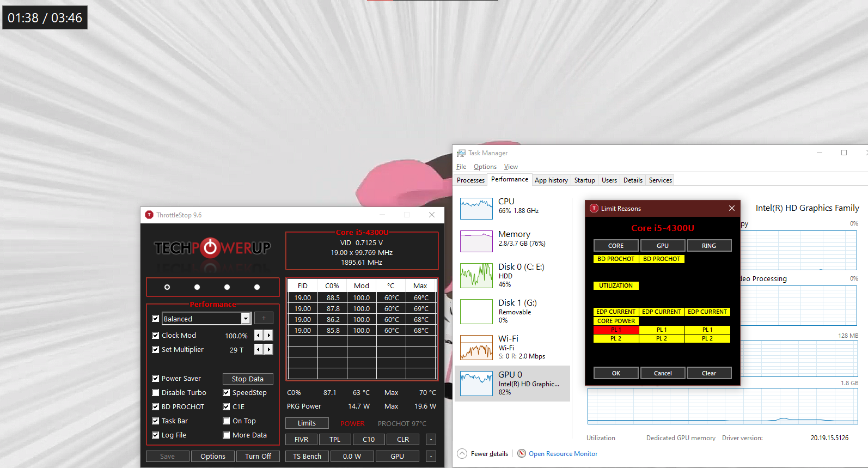868x468 pixels.
Task: Switch to the Details tab
Action: coord(633,180)
